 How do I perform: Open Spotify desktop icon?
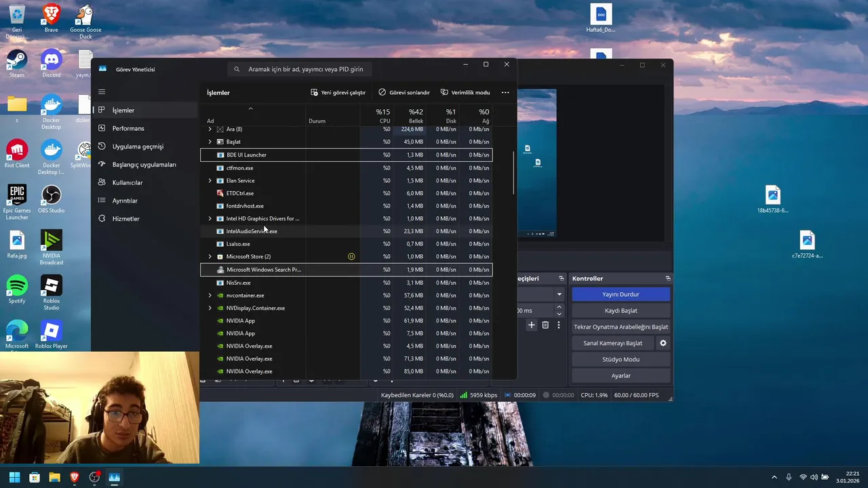coord(17,289)
